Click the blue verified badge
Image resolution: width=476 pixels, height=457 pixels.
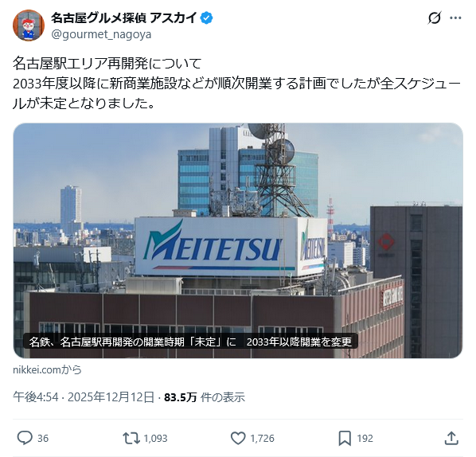206,18
